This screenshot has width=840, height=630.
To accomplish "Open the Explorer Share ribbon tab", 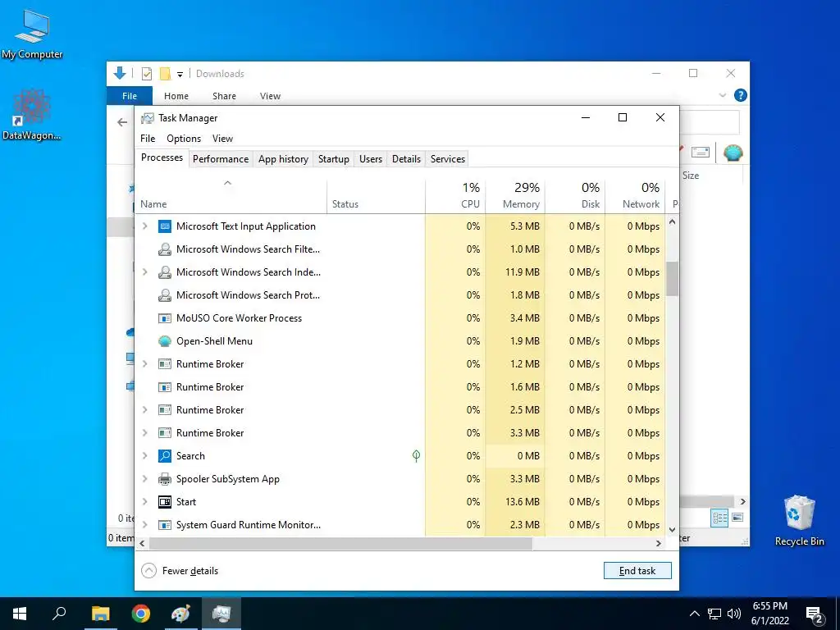I will click(x=224, y=96).
